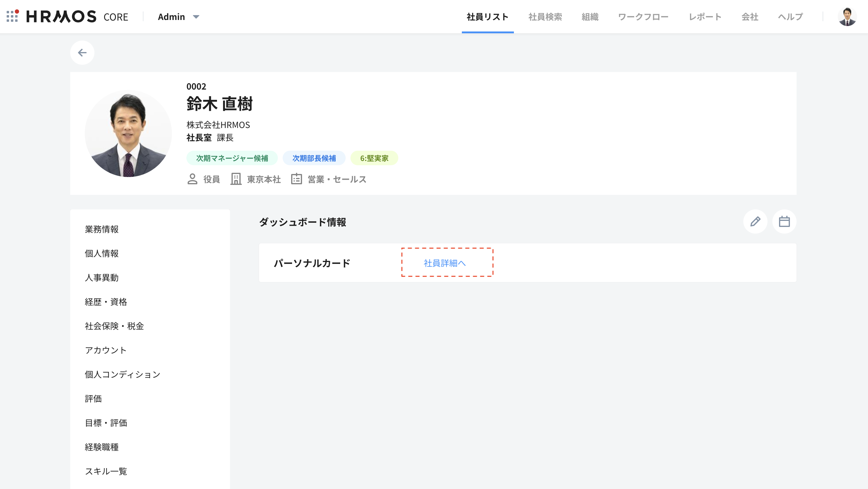The image size is (868, 489).
Task: Click 鈴木直樹's profile photo
Action: [x=128, y=133]
